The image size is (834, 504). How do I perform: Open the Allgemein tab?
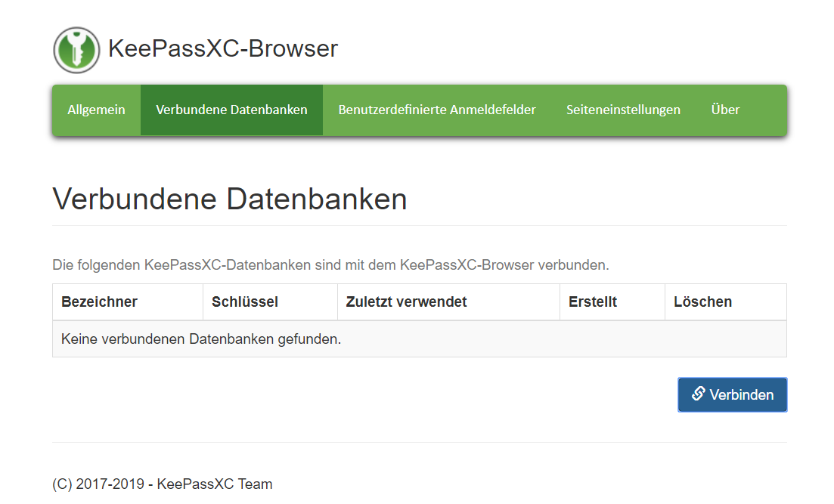coord(96,110)
